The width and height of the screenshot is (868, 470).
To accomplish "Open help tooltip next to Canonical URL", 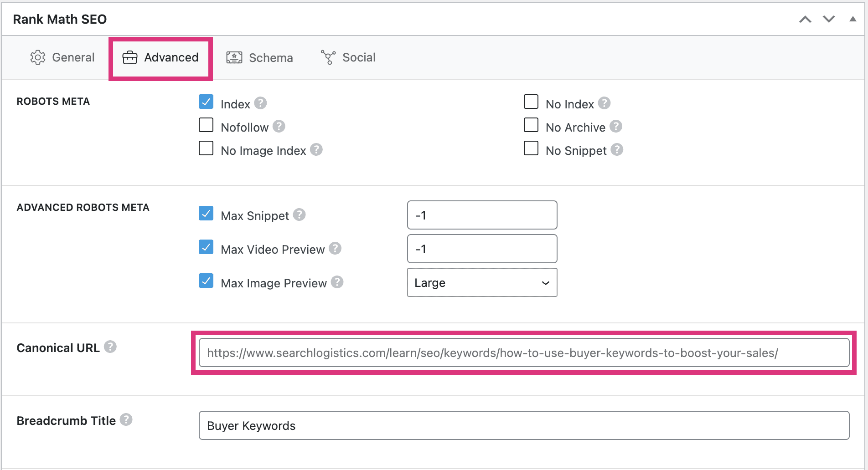I will (x=110, y=347).
